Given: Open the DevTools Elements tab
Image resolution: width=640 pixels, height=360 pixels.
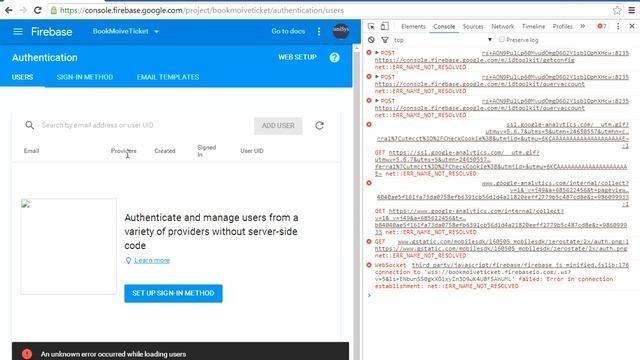Looking at the screenshot, I should tap(413, 26).
